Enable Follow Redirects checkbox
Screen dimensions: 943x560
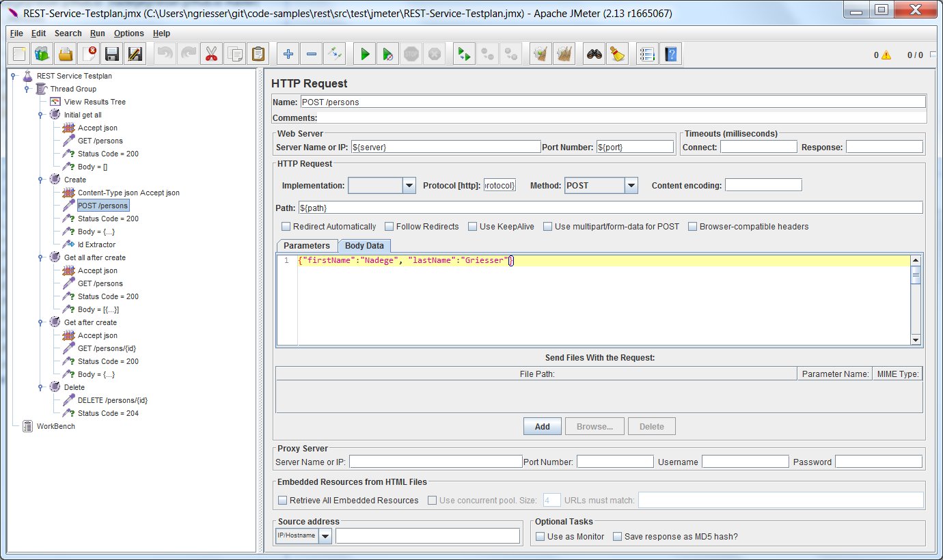[389, 227]
